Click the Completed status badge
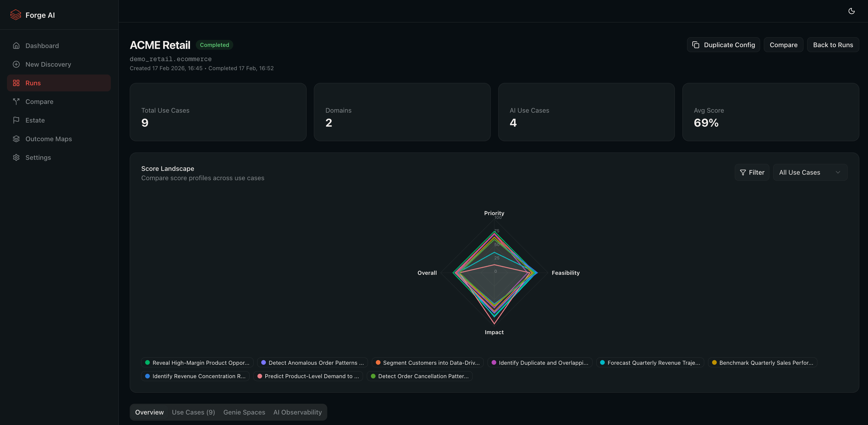This screenshot has height=425, width=868. coord(214,45)
